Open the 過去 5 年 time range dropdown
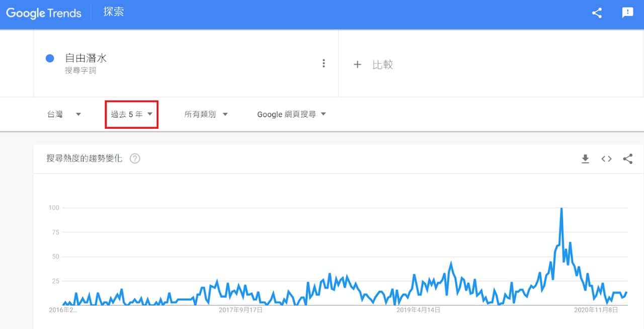This screenshot has height=329, width=644. pos(132,114)
